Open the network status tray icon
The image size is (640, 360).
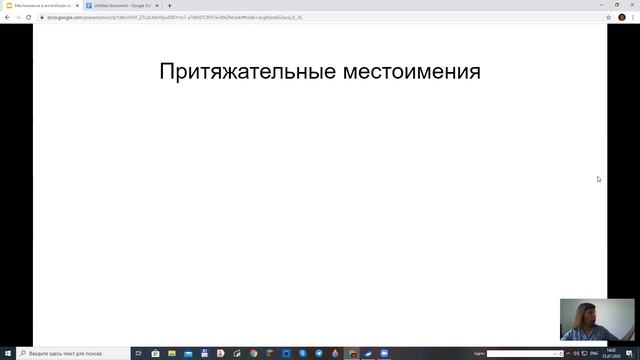[x=584, y=353]
